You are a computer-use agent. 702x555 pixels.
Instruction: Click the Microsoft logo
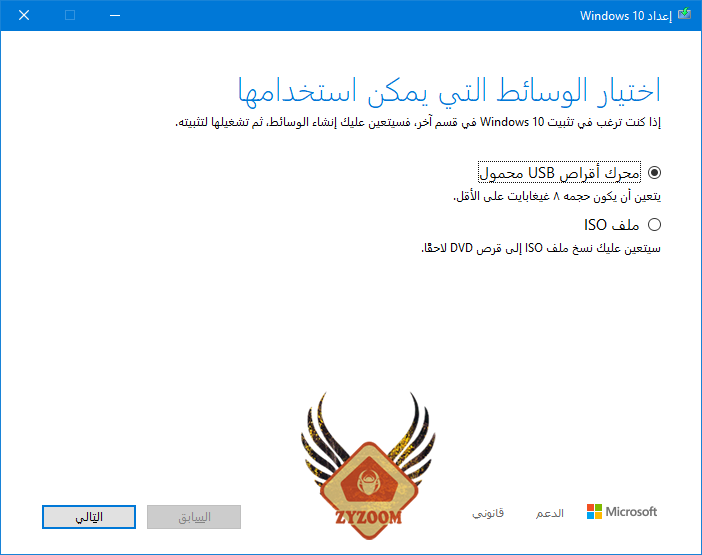[x=622, y=512]
